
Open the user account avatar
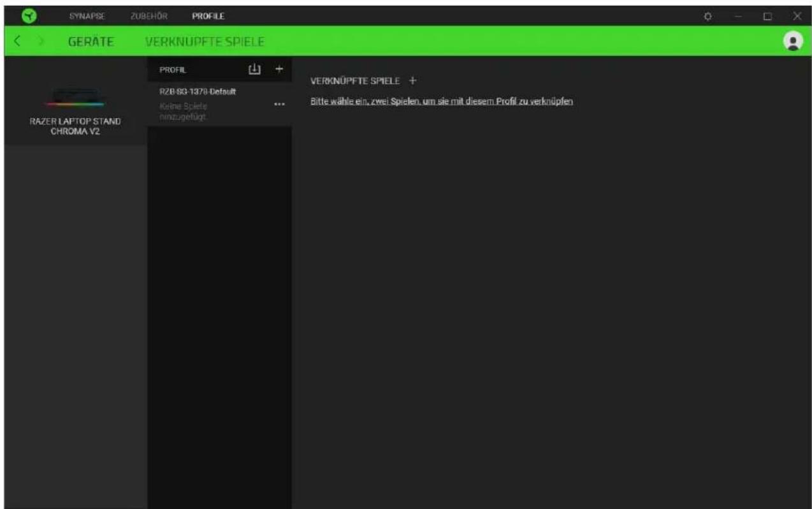[793, 41]
